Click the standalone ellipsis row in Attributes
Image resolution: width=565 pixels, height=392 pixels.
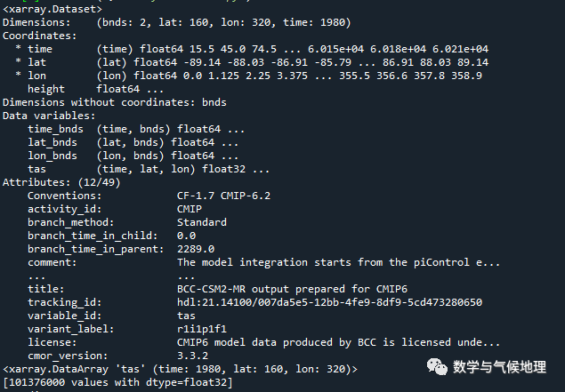click(x=37, y=276)
